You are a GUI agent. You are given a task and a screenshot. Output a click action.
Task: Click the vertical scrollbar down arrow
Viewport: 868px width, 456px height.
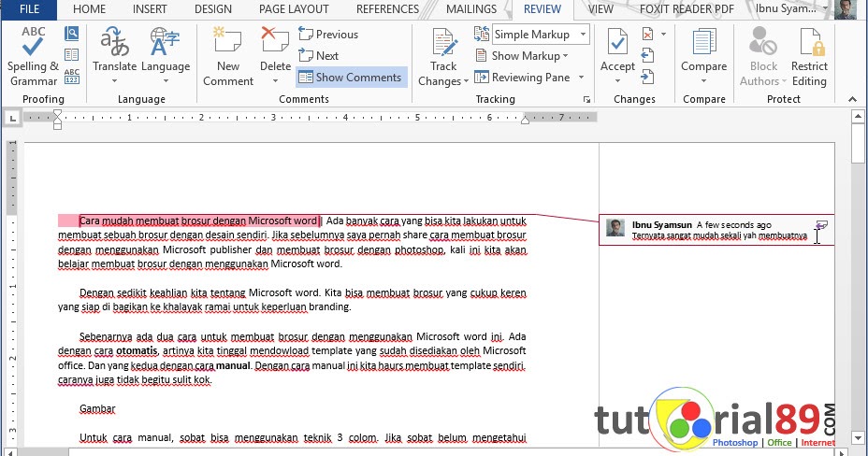pyautogui.click(x=858, y=436)
